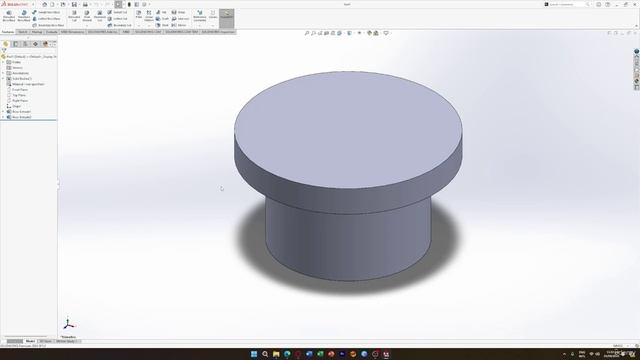Expand the Reference Geometry dropdown arrow
The width and height of the screenshot is (640, 360).
click(200, 25)
